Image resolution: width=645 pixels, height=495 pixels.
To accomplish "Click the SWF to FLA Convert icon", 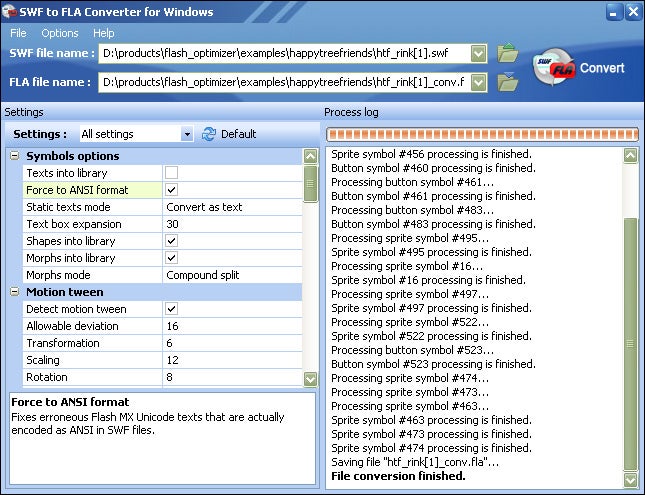I will (554, 67).
